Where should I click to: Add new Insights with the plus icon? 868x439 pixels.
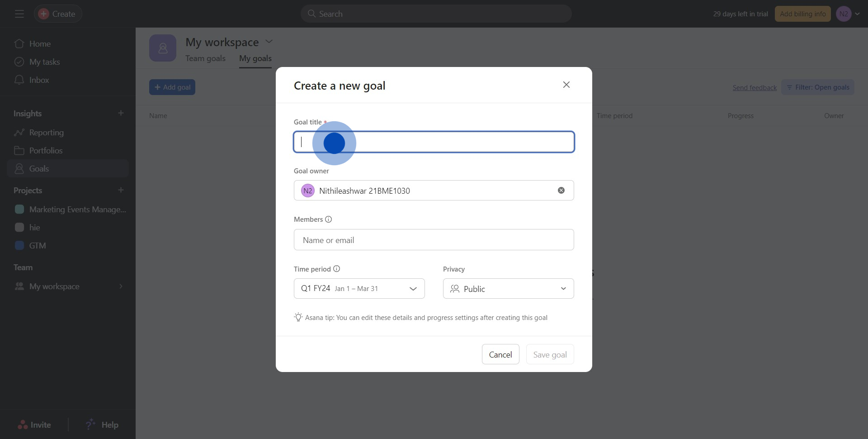click(121, 113)
